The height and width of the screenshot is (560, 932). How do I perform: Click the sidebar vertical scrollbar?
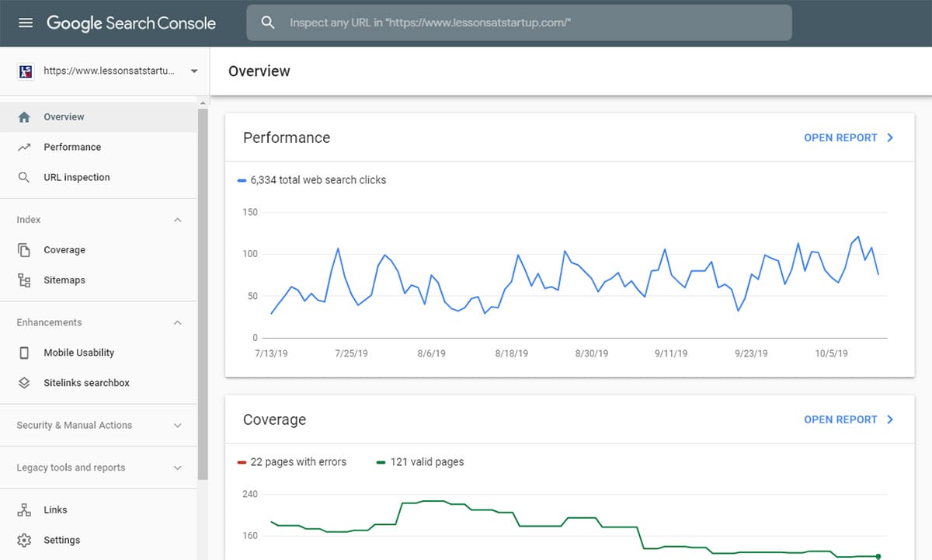pyautogui.click(x=203, y=295)
